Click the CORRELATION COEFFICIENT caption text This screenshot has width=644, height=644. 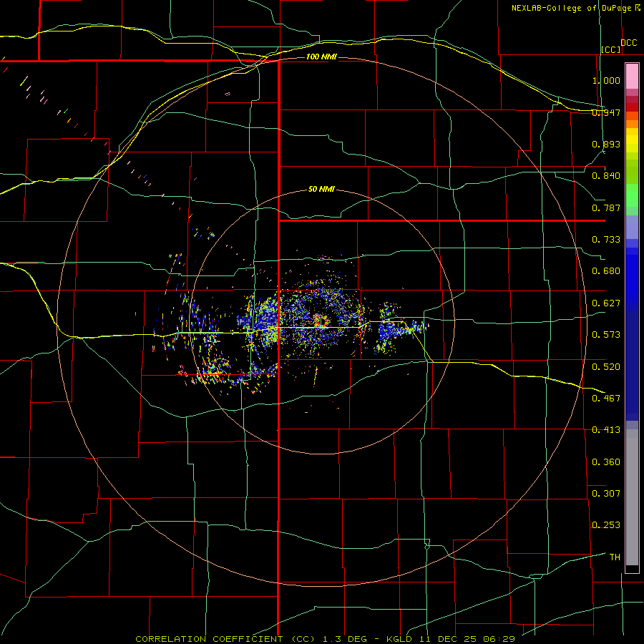(209, 639)
